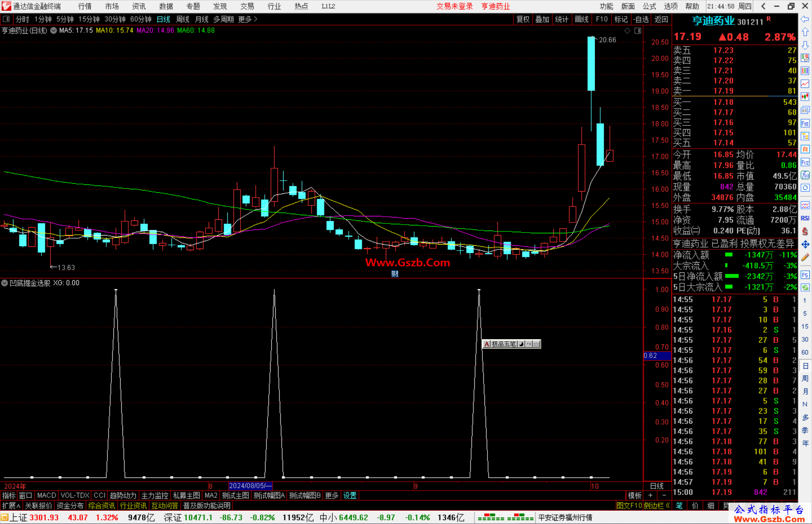Image resolution: width=812 pixels, height=524 pixels.
Task: Select weekly period '周' in right sidebar
Action: [x=804, y=378]
